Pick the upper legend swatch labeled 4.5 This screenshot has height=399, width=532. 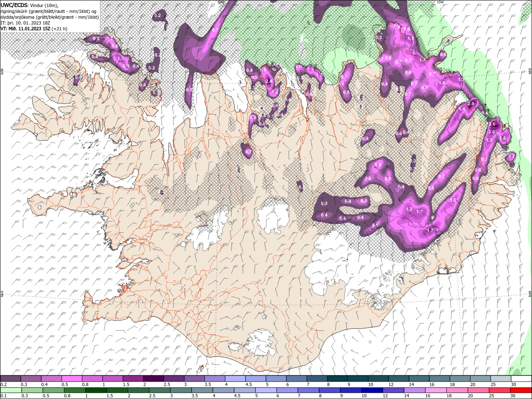coord(256,379)
